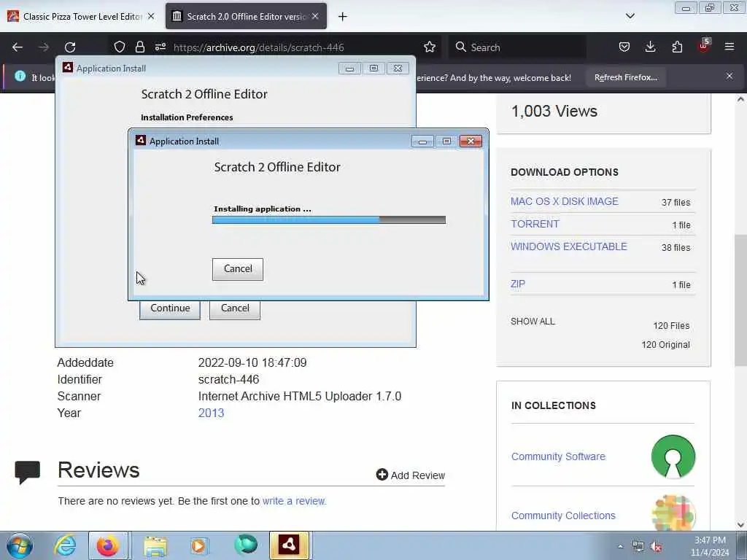Close the Classic Pizza Tower Level Editor tab

pos(151,16)
